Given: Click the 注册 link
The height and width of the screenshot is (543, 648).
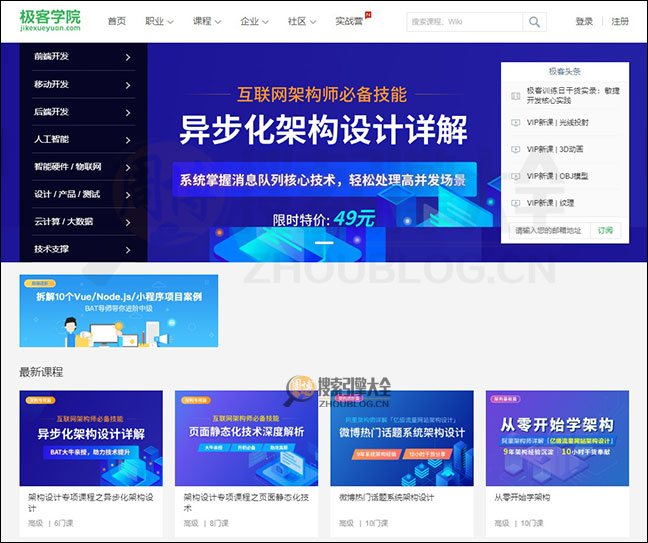Looking at the screenshot, I should [620, 21].
